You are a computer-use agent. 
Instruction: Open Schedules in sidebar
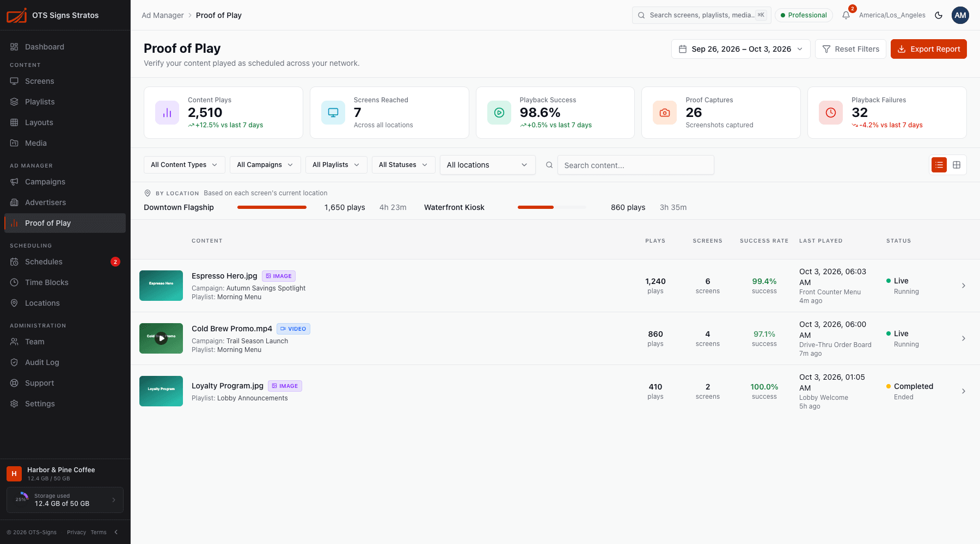click(65, 262)
